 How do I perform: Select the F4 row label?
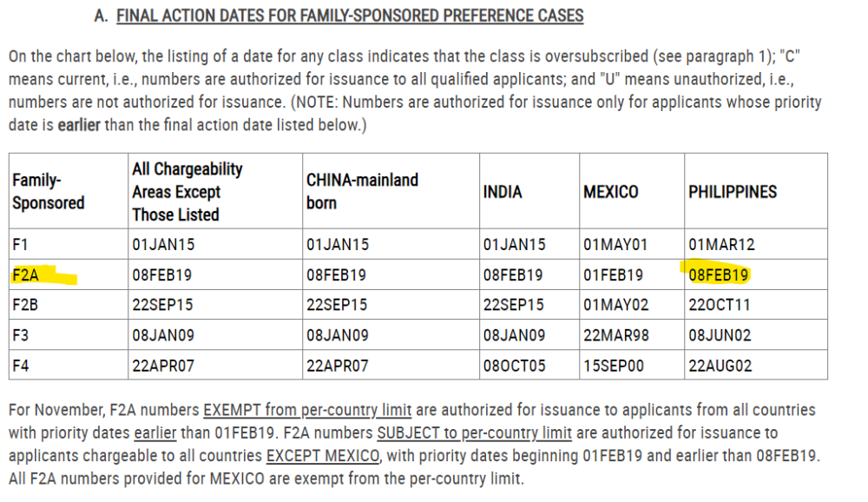tap(21, 366)
